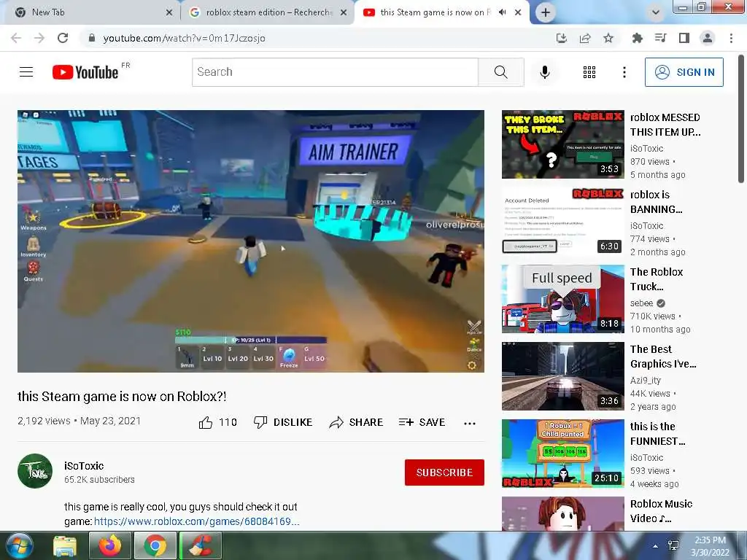Click the video player
This screenshot has width=747, height=560.
click(x=251, y=241)
